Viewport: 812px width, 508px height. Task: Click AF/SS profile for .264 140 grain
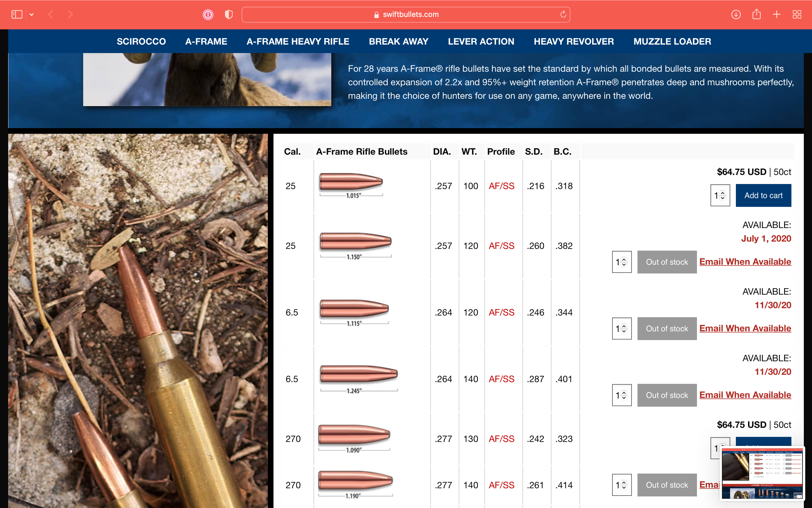(x=501, y=379)
